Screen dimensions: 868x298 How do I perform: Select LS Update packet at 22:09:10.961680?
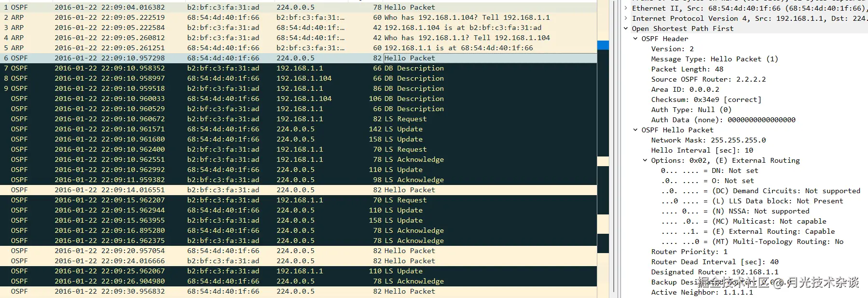(x=298, y=139)
